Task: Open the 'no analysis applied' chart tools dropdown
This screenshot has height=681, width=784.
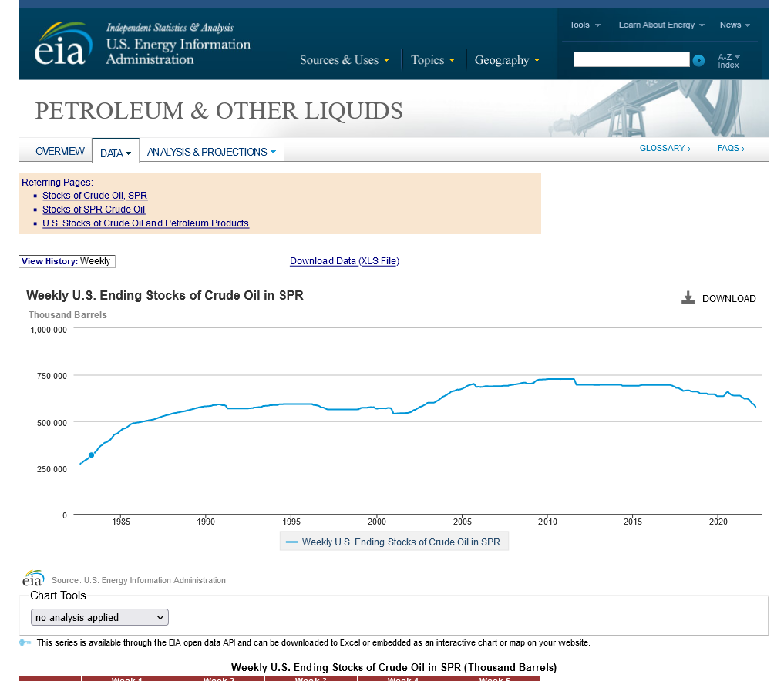Action: click(x=100, y=617)
